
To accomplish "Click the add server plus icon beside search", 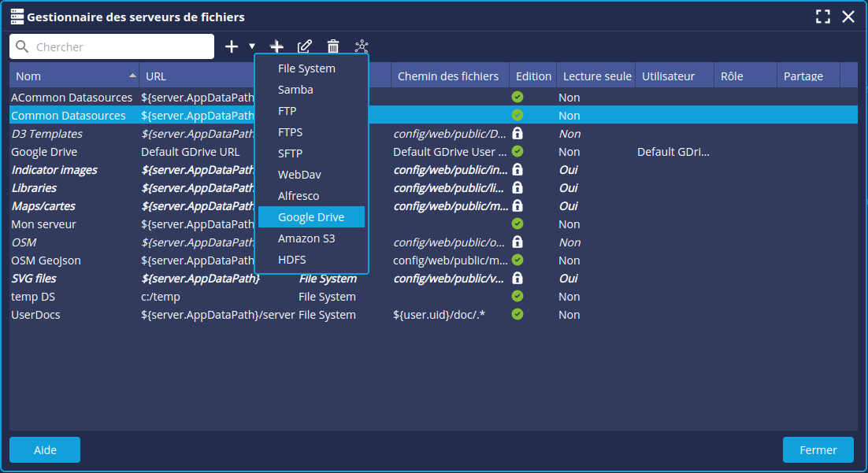I will click(231, 46).
